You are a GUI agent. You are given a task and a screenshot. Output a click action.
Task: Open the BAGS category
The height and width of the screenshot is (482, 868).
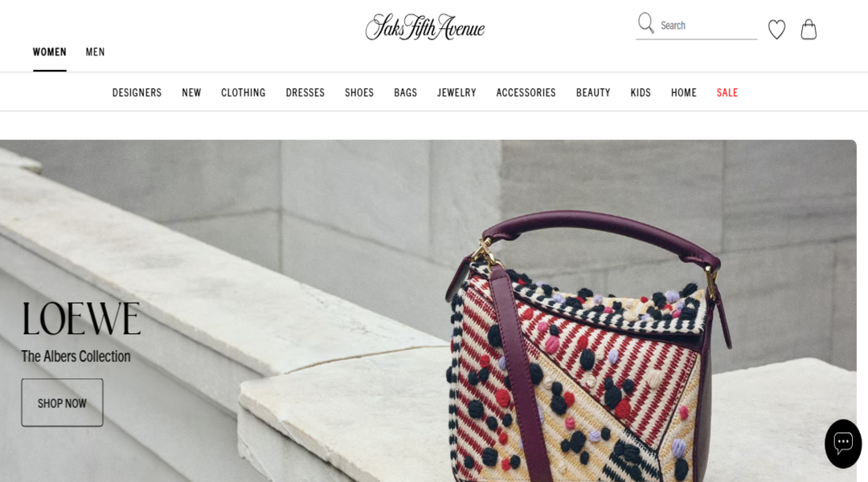[406, 92]
